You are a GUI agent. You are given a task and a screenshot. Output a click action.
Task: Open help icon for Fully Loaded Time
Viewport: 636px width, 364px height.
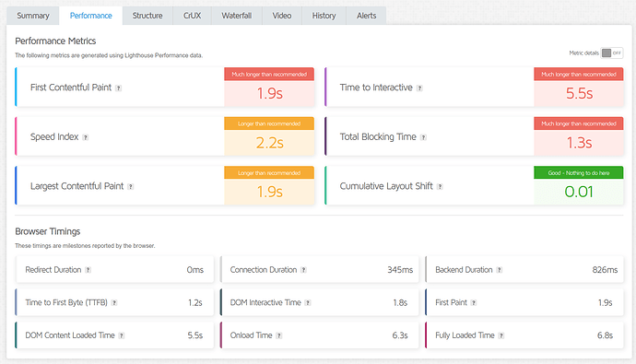501,335
